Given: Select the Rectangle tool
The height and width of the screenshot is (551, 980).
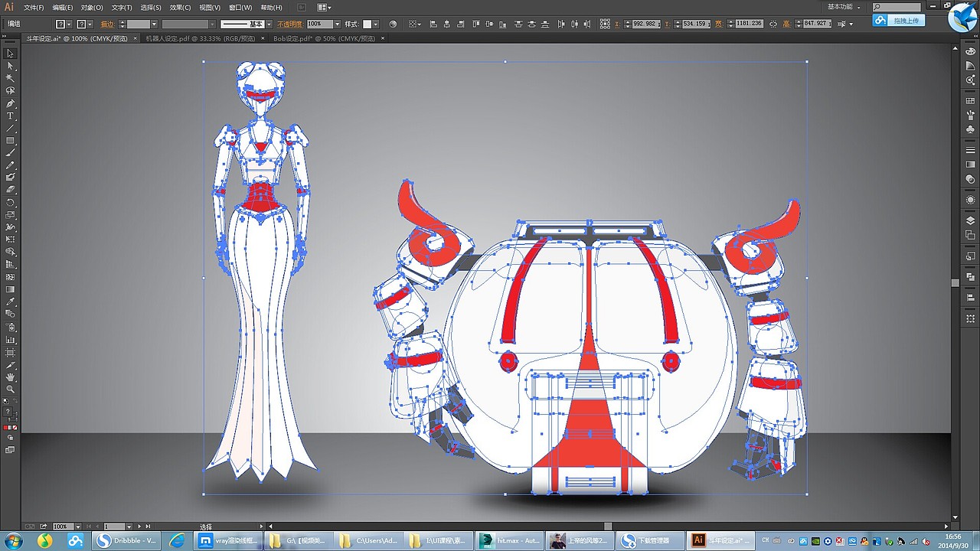Looking at the screenshot, I should pyautogui.click(x=11, y=141).
